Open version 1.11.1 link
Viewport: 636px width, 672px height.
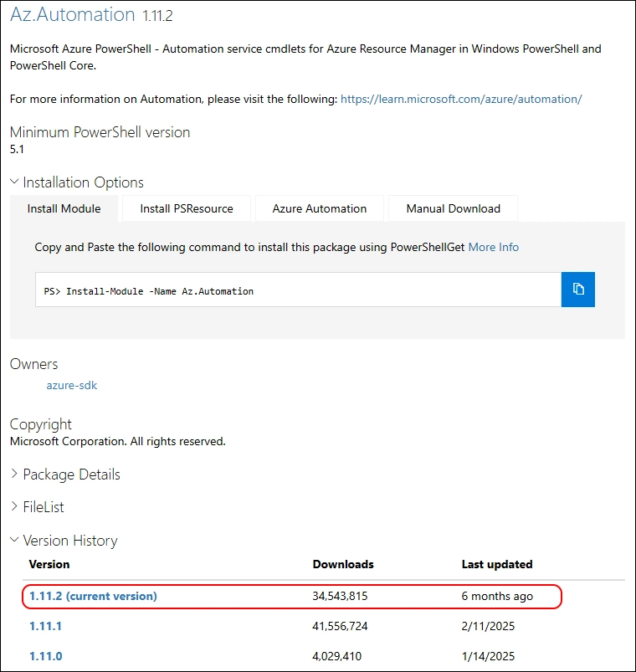(46, 626)
